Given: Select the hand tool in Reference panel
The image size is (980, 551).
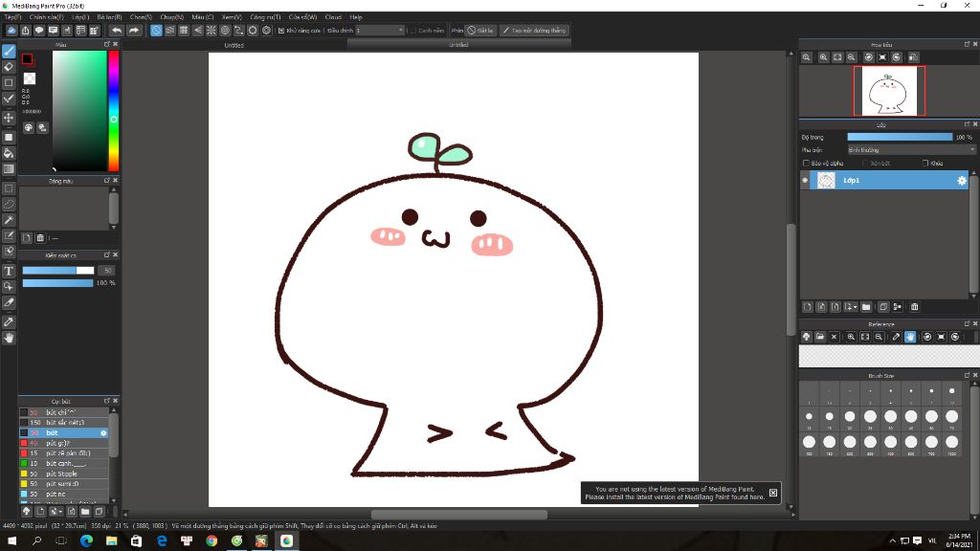Looking at the screenshot, I should pos(910,337).
